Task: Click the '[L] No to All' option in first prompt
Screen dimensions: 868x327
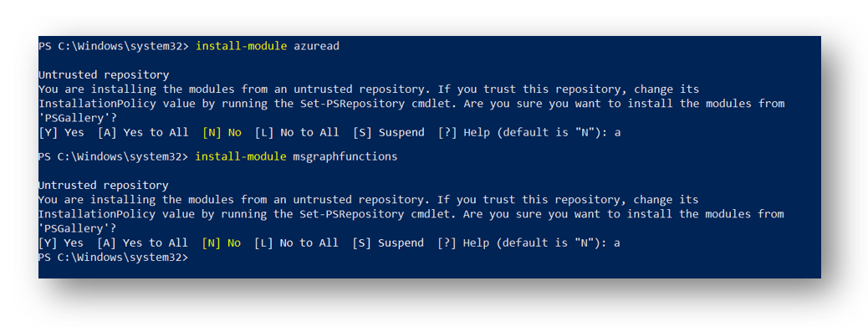Action: click(x=297, y=133)
